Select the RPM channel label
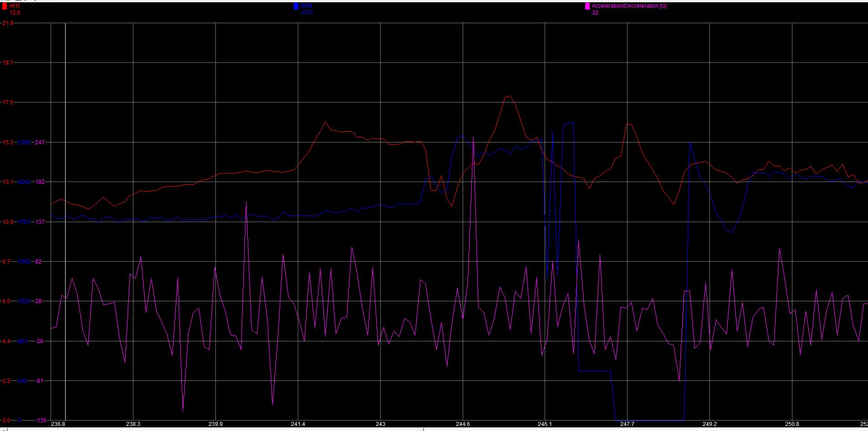 click(x=306, y=6)
